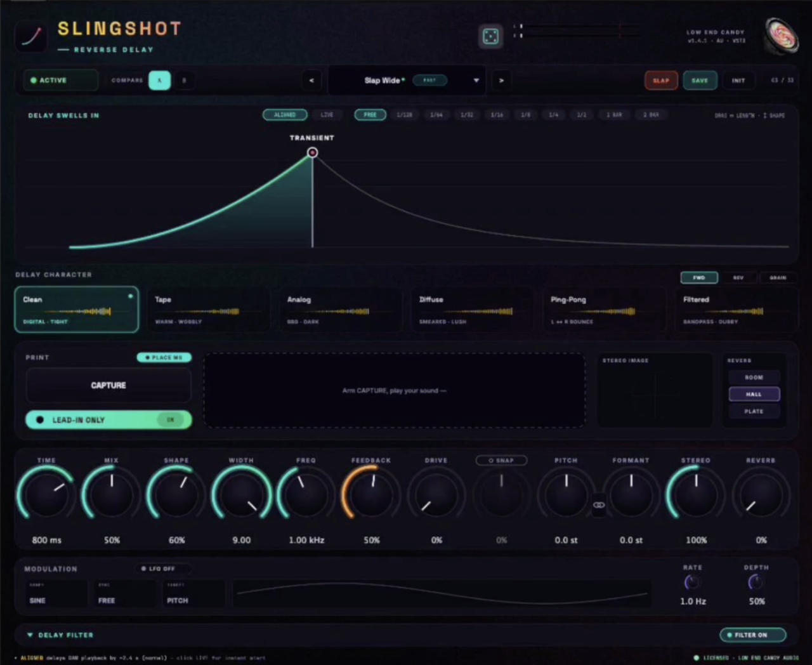Click the pitch-formant link icon
This screenshot has height=665, width=812.
(x=599, y=505)
